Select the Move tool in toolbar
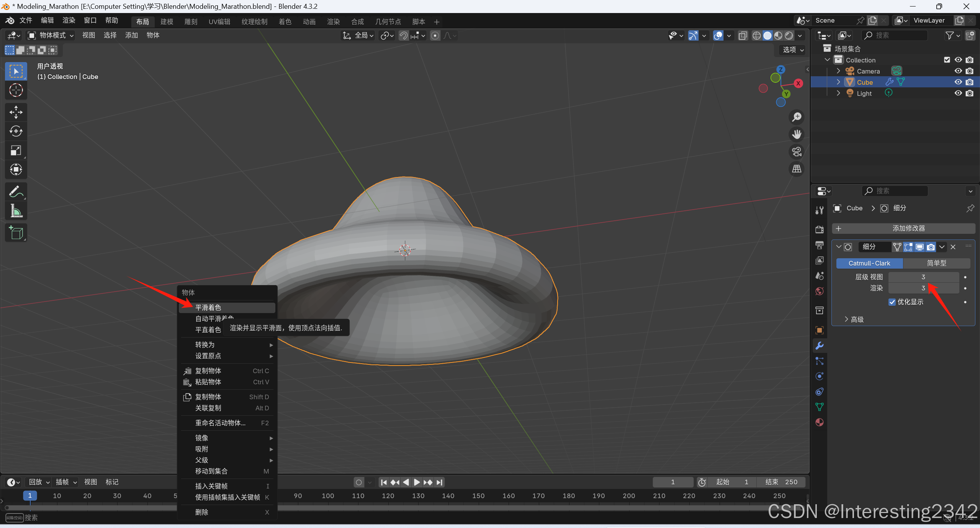The width and height of the screenshot is (980, 528). click(x=16, y=112)
